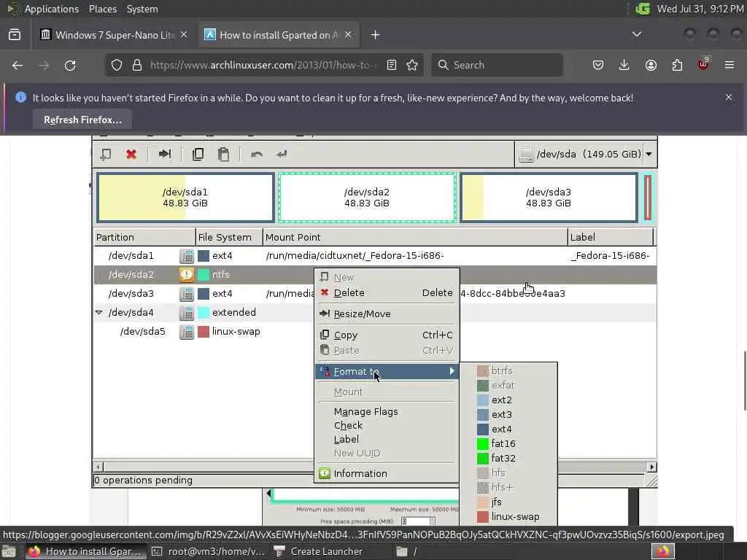Click the /dev/sda1 partition graphic block
This screenshot has height=560, width=747.
pyautogui.click(x=185, y=198)
